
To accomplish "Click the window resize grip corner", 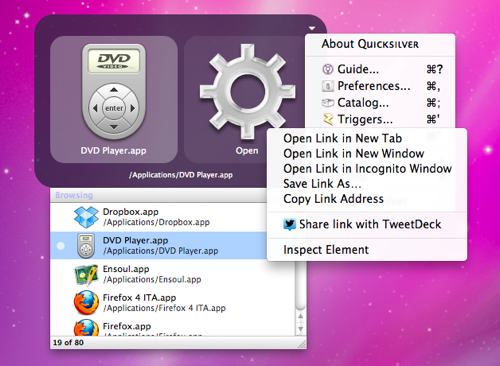I will 302,344.
